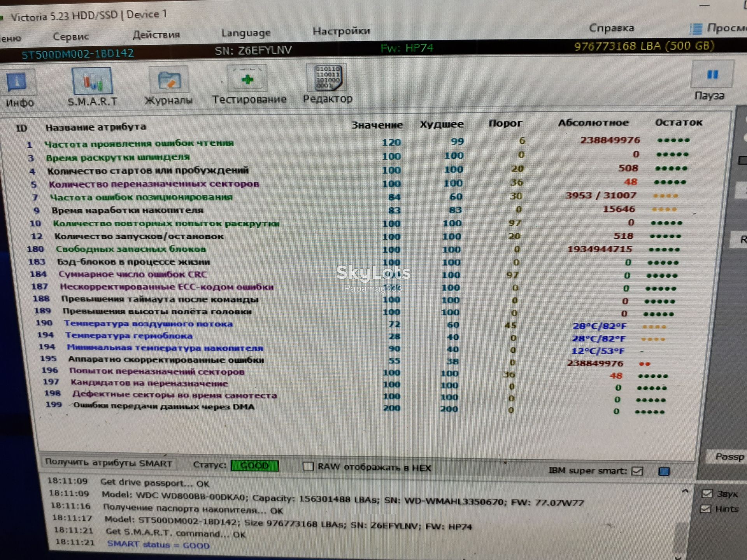Image resolution: width=747 pixels, height=560 pixels.
Task: Click the blue square next to IBM super smart
Action: [664, 472]
